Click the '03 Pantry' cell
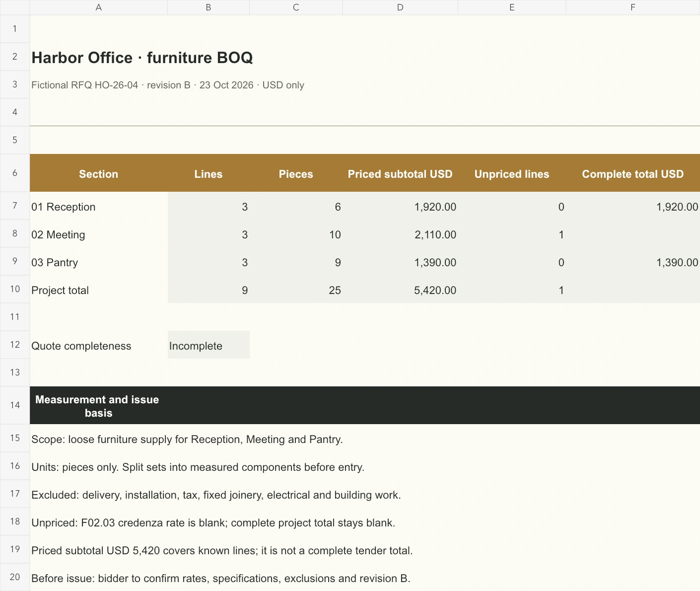 tap(99, 261)
